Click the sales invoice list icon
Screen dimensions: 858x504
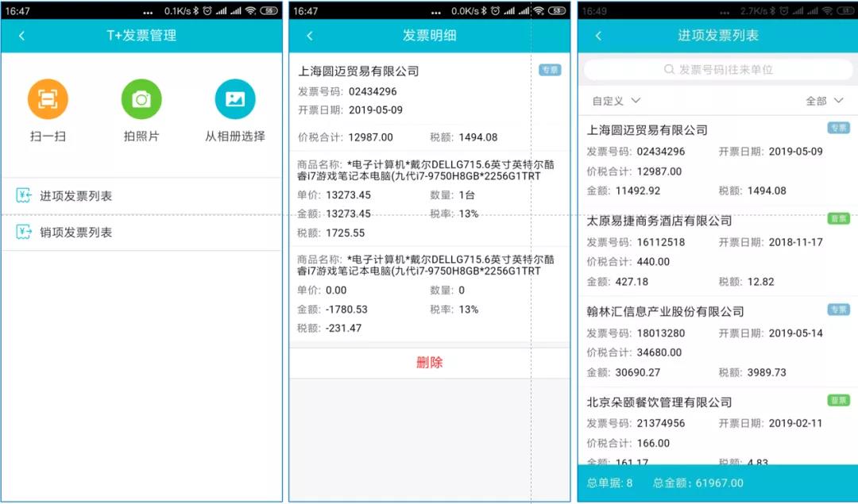point(24,233)
